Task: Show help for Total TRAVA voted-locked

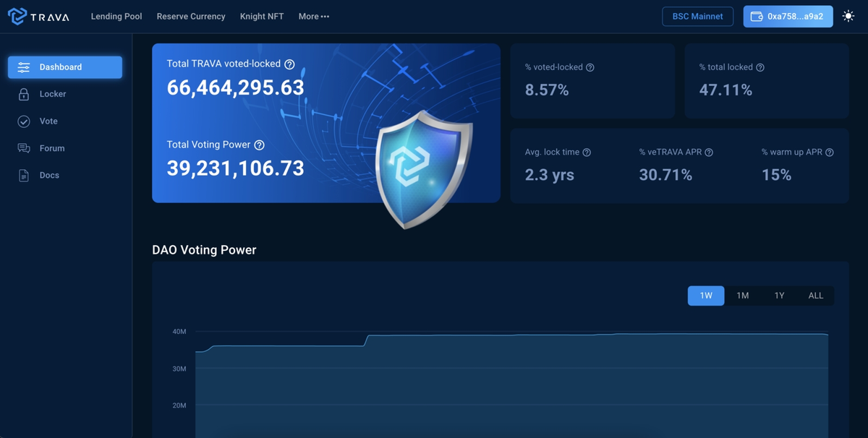Action: [x=289, y=64]
